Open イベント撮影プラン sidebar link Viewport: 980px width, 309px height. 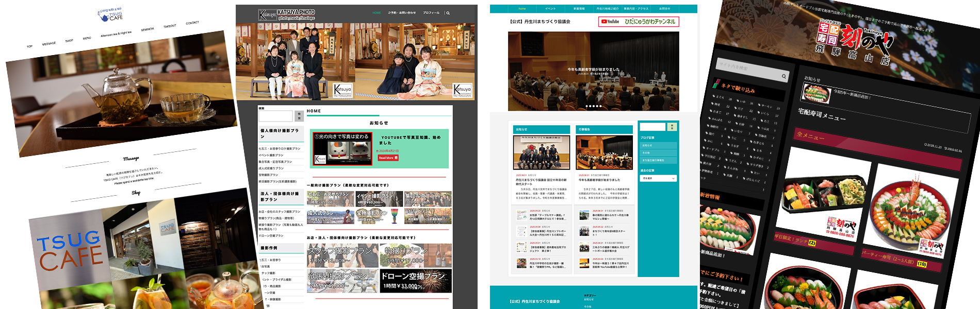(x=271, y=155)
